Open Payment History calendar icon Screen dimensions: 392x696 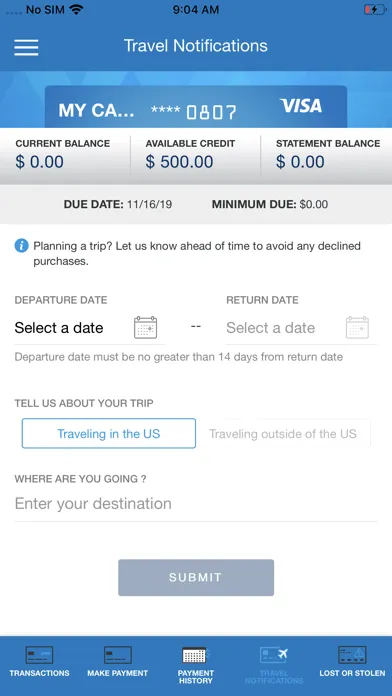point(194,655)
